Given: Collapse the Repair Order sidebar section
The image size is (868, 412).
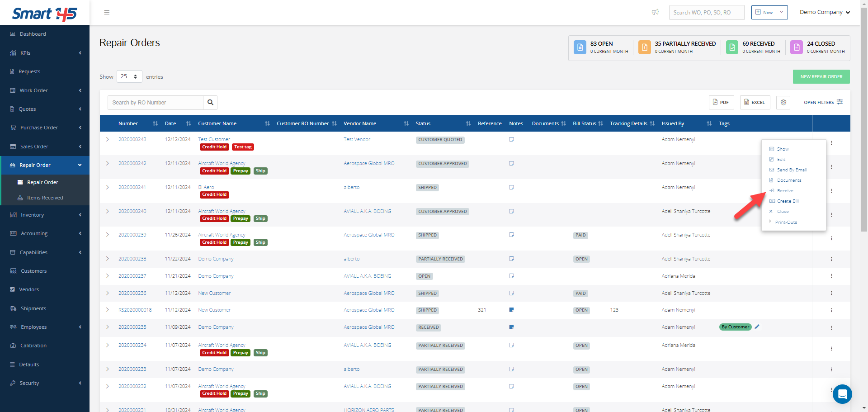Looking at the screenshot, I should [45, 165].
